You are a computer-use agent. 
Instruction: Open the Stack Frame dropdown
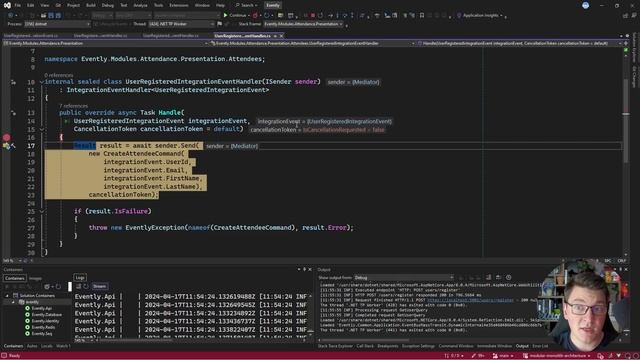click(x=303, y=24)
